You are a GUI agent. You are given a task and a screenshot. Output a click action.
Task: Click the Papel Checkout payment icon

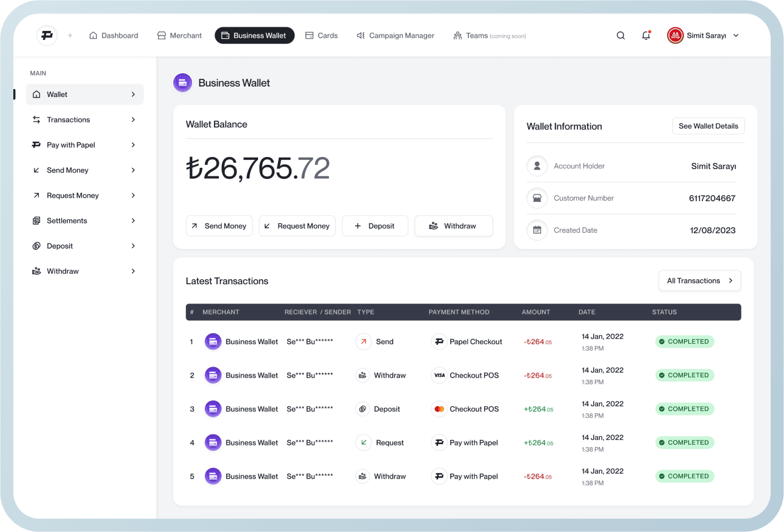439,342
